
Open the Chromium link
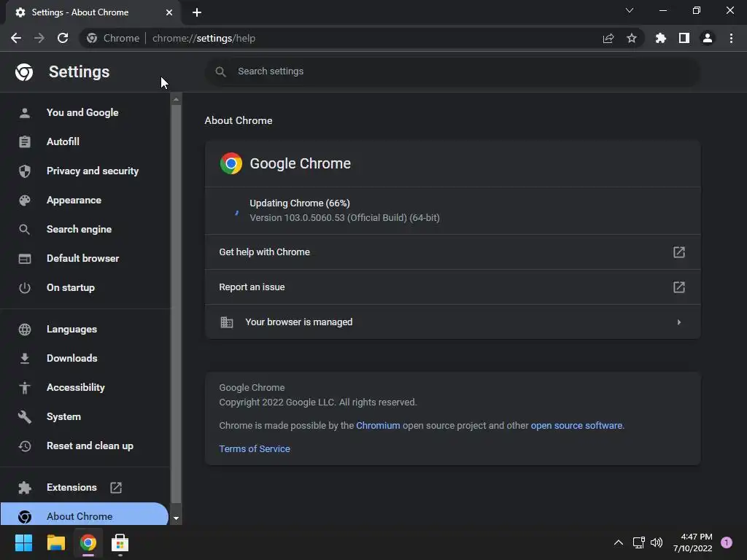pos(378,426)
